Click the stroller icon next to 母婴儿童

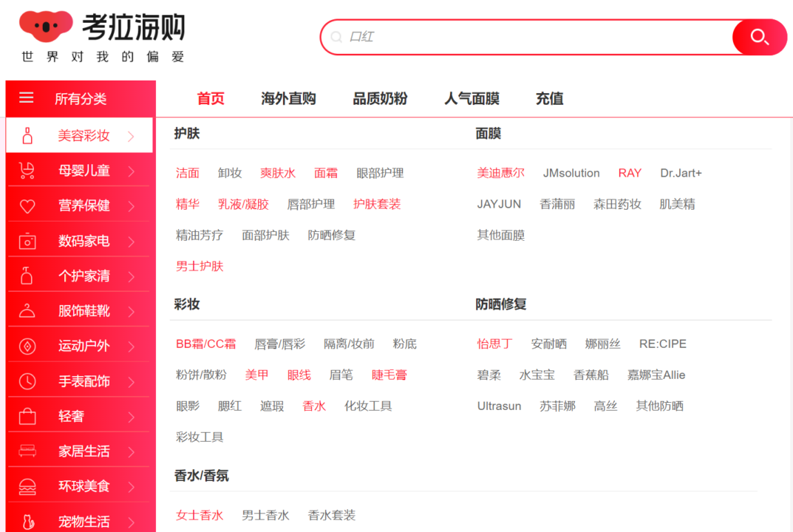(x=27, y=171)
